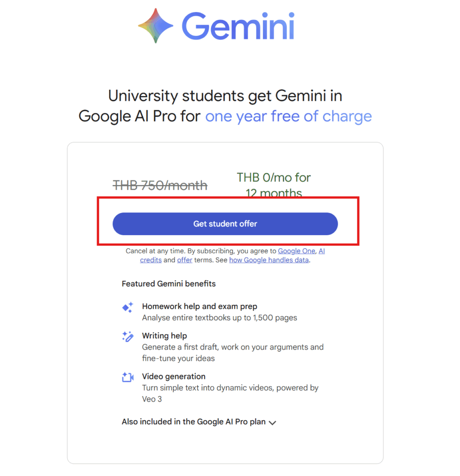The image size is (460, 476).
Task: Select the Homework help and exam prep title
Action: point(199,306)
